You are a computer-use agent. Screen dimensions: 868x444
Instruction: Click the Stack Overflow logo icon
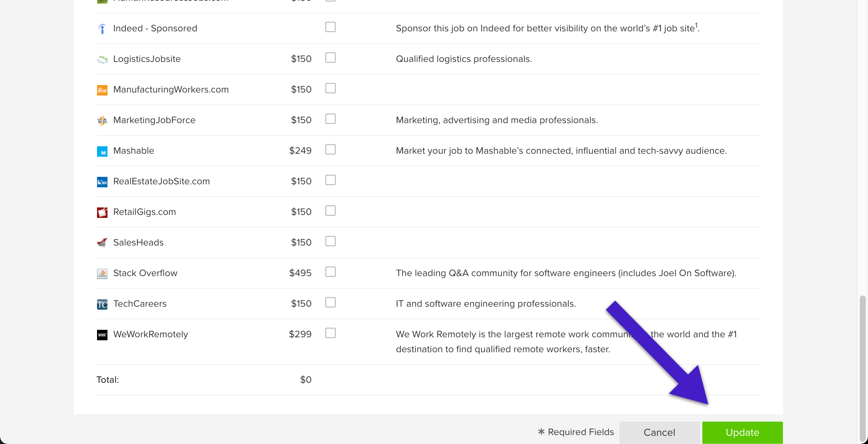pos(102,273)
